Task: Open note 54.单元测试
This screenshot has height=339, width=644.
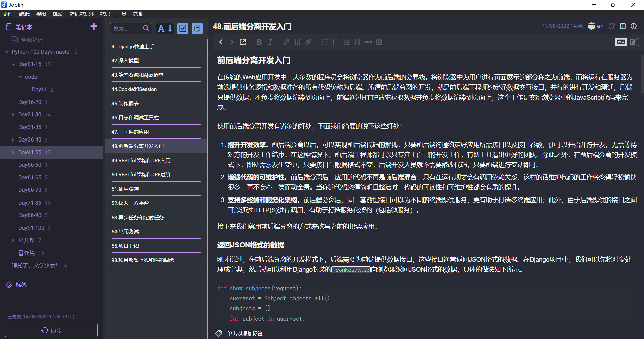Action: click(x=156, y=232)
